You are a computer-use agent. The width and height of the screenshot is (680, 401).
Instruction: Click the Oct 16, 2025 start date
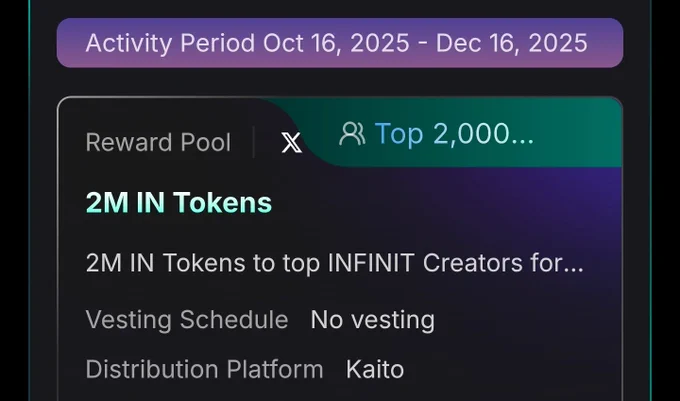[336, 43]
